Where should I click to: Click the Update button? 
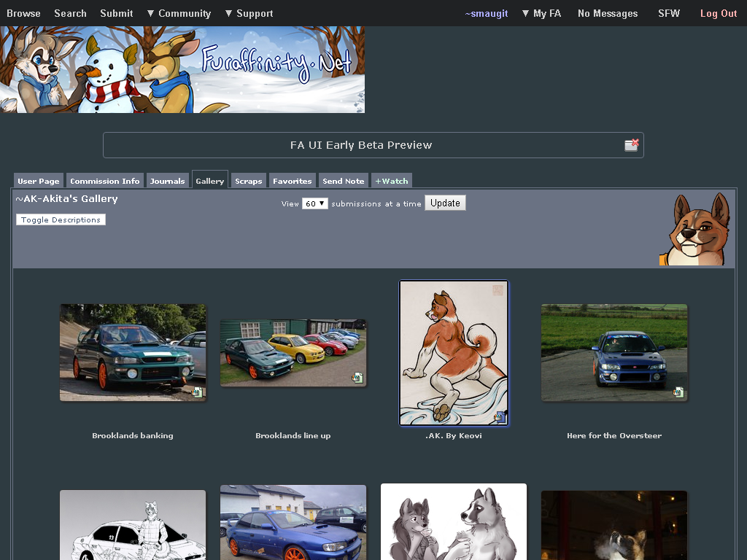[445, 203]
